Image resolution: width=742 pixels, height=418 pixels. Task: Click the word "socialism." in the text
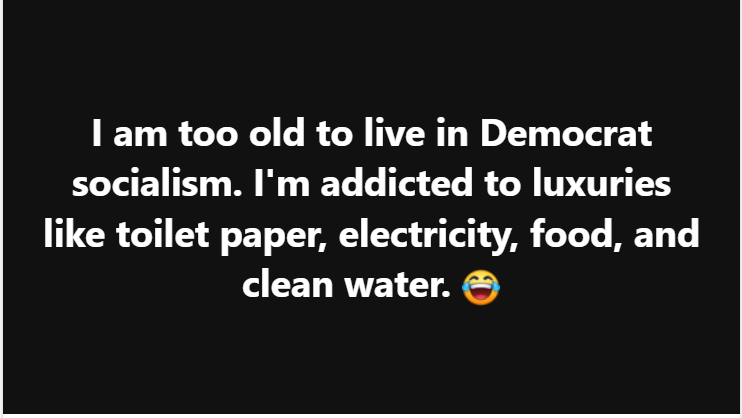pos(157,183)
